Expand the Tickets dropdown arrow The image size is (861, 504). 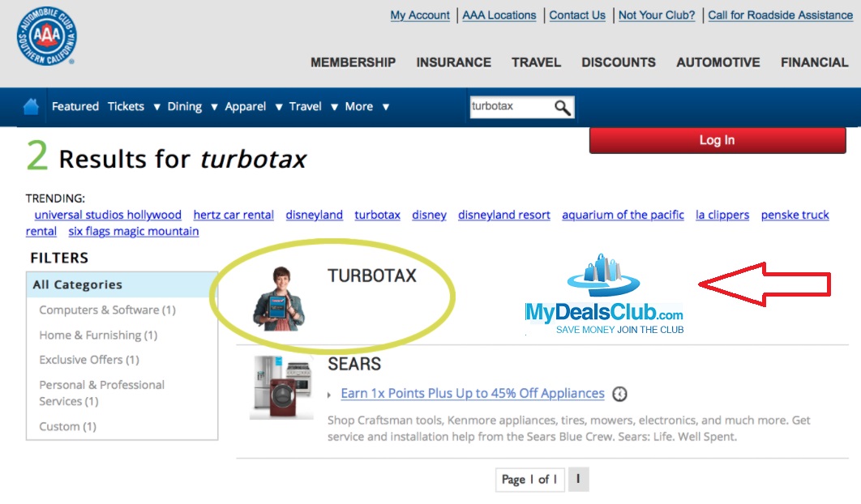(156, 107)
